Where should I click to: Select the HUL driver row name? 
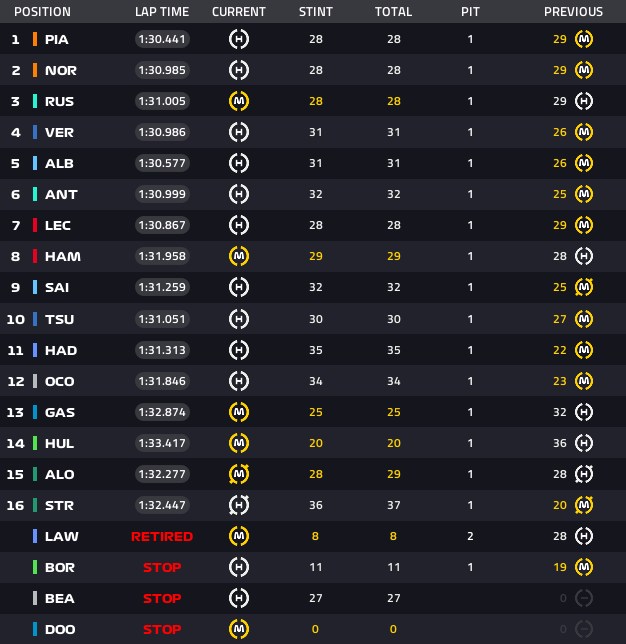[60, 443]
